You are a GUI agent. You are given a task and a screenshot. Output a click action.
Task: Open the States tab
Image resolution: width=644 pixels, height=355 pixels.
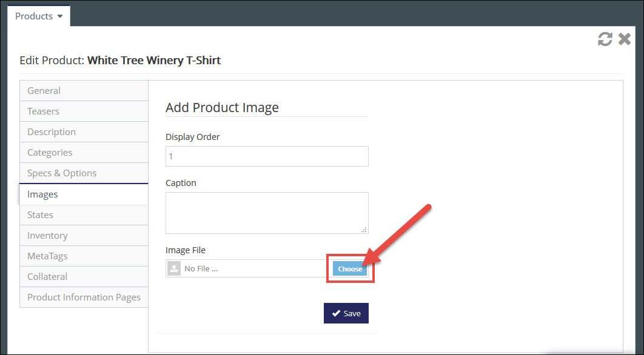84,214
